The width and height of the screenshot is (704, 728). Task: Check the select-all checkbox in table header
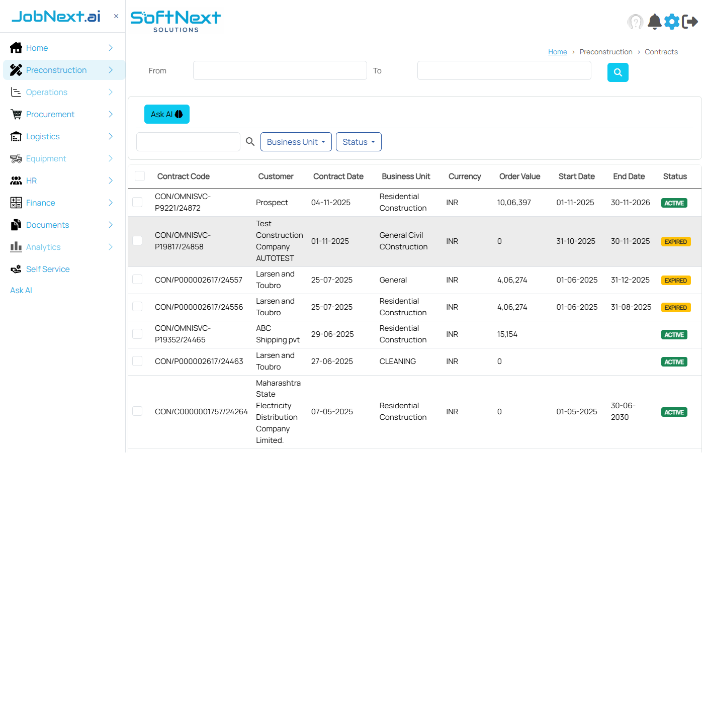coord(139,176)
